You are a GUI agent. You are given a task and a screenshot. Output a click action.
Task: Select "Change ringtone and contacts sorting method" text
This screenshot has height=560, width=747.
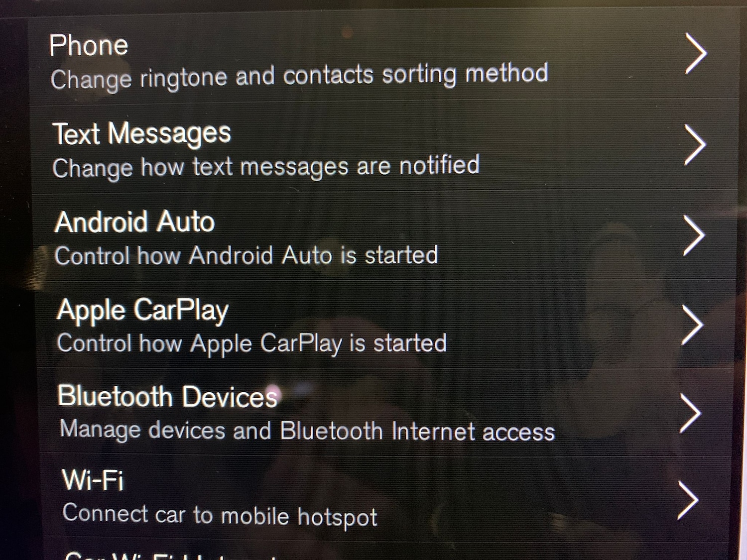[x=299, y=77]
